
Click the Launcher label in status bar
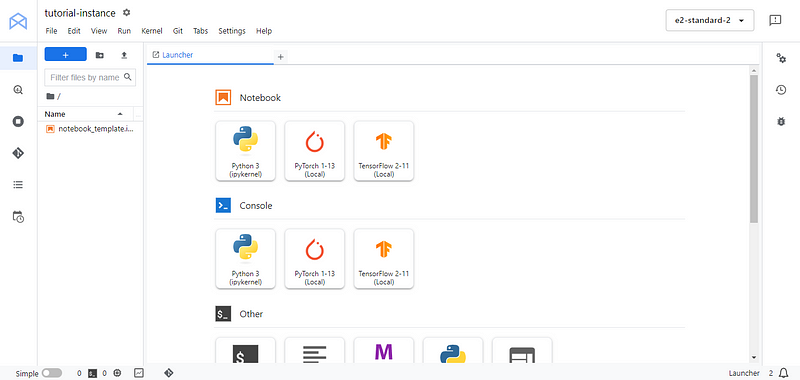click(x=744, y=373)
